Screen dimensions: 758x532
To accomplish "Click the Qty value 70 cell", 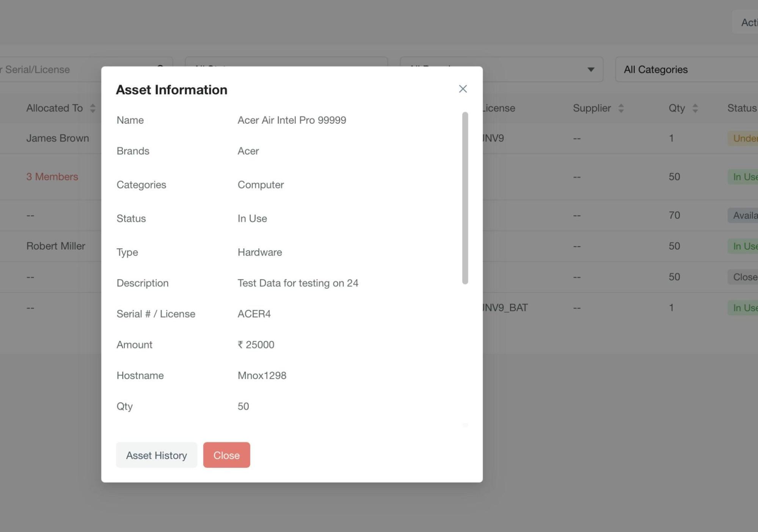I will point(674,215).
